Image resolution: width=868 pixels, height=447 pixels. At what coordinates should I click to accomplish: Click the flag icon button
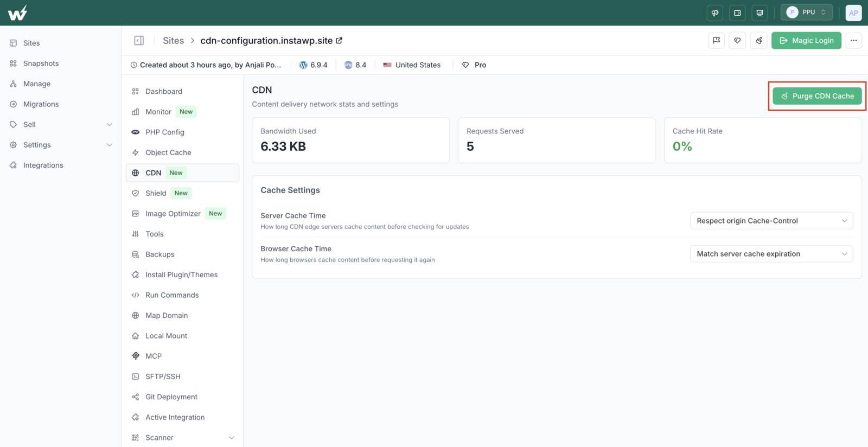point(717,41)
